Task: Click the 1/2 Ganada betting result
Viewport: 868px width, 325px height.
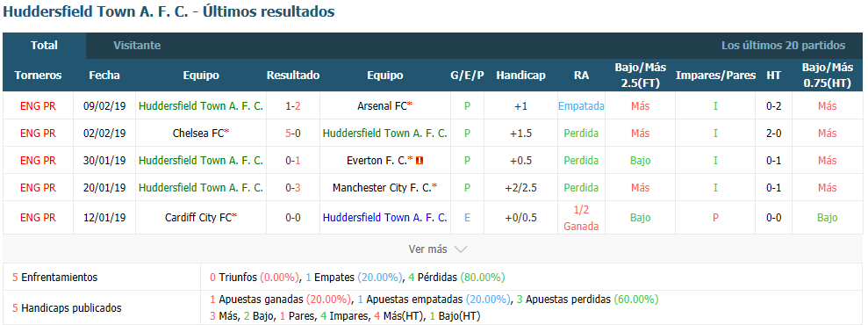Action: tap(581, 218)
